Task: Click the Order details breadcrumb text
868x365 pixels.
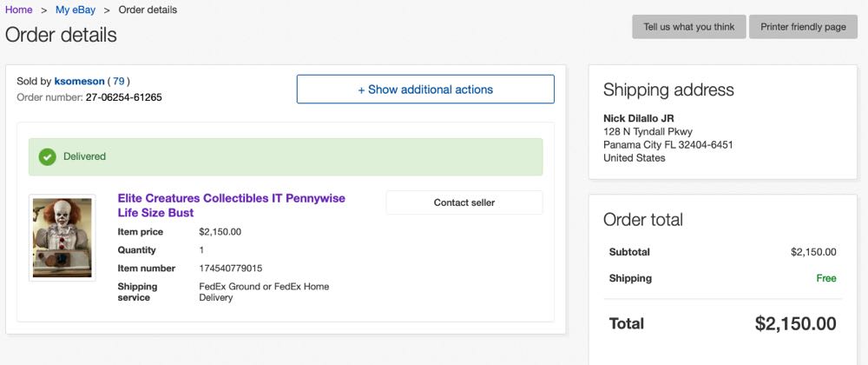Action: (148, 10)
